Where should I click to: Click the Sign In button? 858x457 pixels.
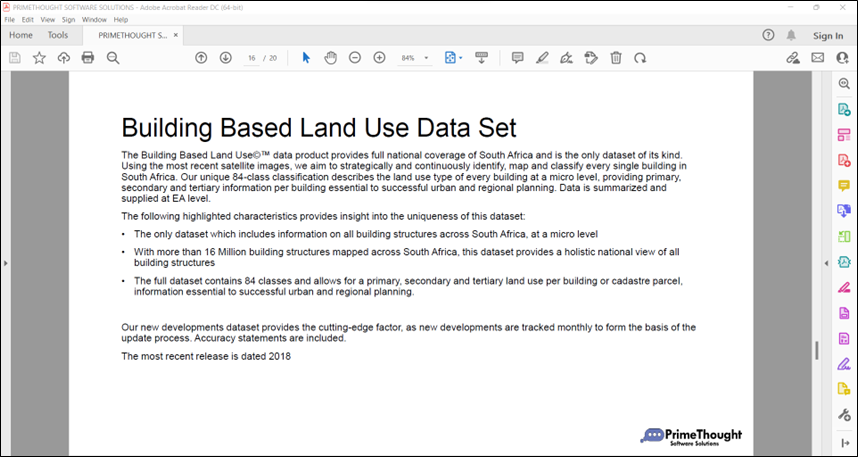click(828, 36)
